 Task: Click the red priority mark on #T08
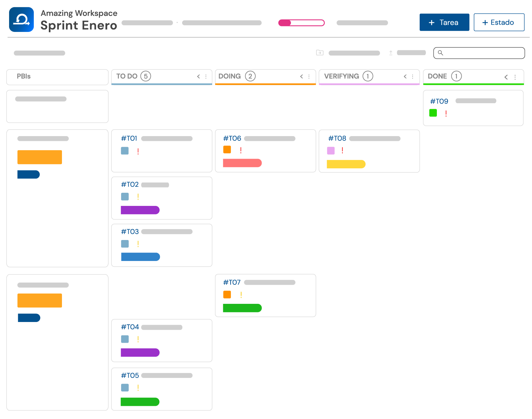(342, 151)
